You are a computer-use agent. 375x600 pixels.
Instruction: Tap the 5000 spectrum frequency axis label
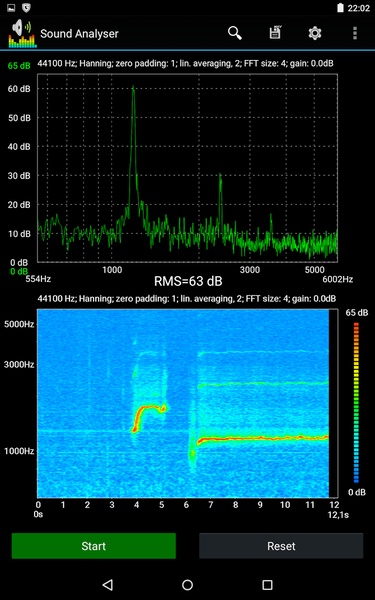coord(314,270)
